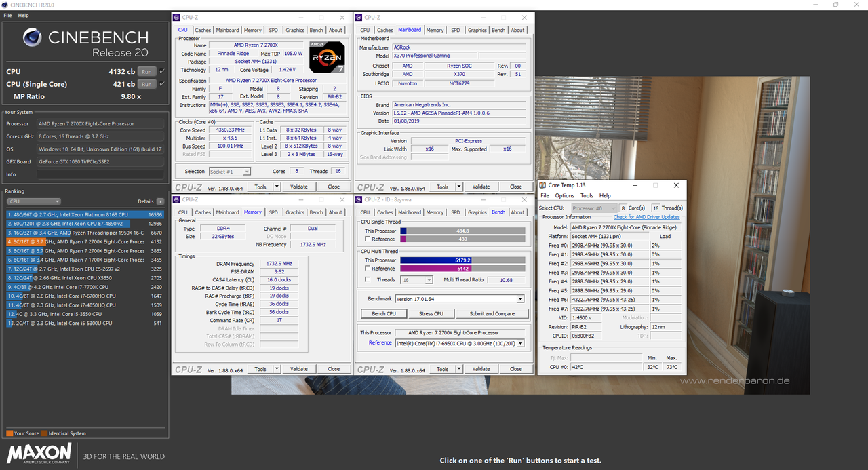
Task: Click the Cinebench title bar app icon
Action: pyautogui.click(x=5, y=5)
